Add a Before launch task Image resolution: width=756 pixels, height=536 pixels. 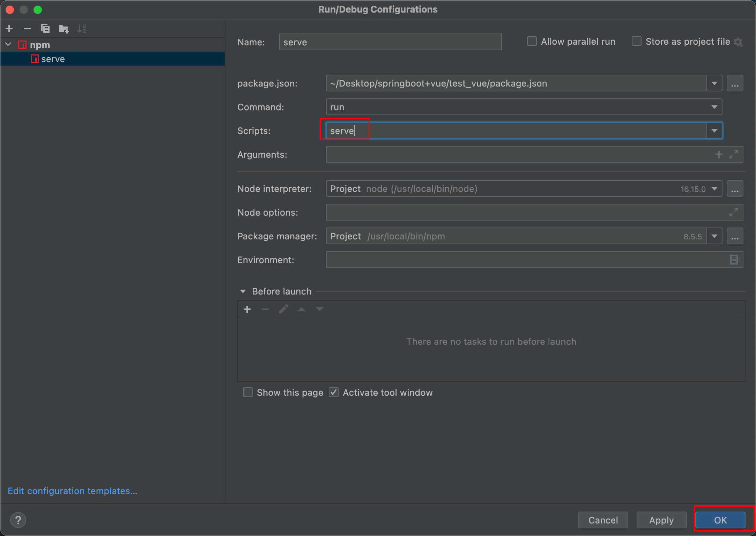247,309
